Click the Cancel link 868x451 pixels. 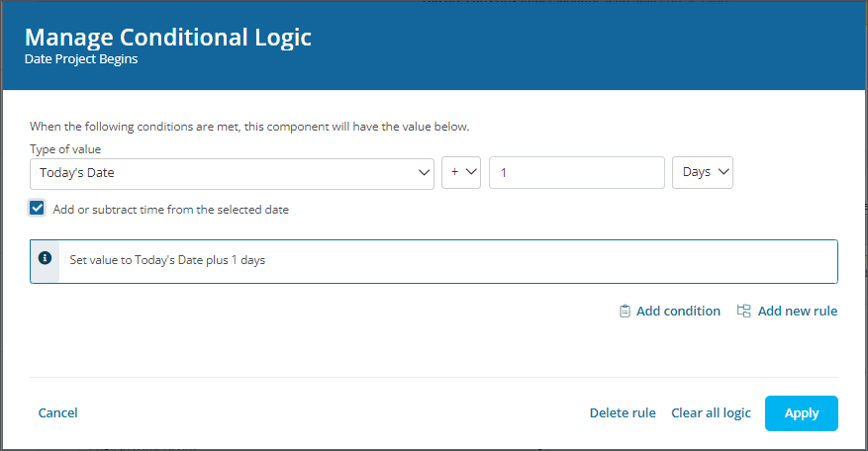point(57,412)
